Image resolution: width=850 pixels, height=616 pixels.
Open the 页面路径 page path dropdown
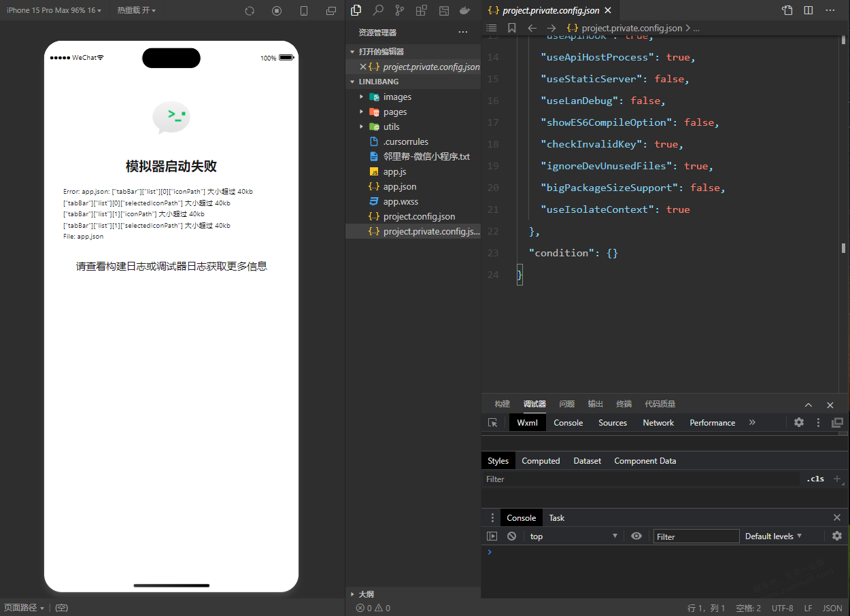coord(24,608)
